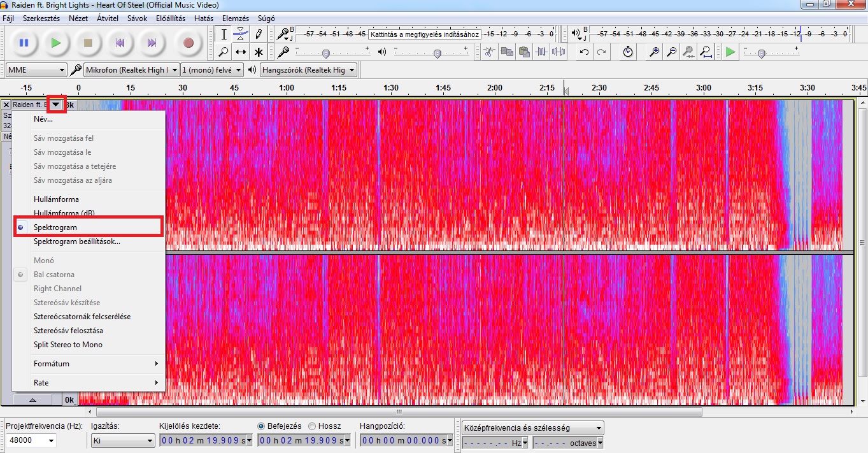This screenshot has width=868, height=453.
Task: Click Spektrogram beállítások... menu entry
Action: coord(76,241)
